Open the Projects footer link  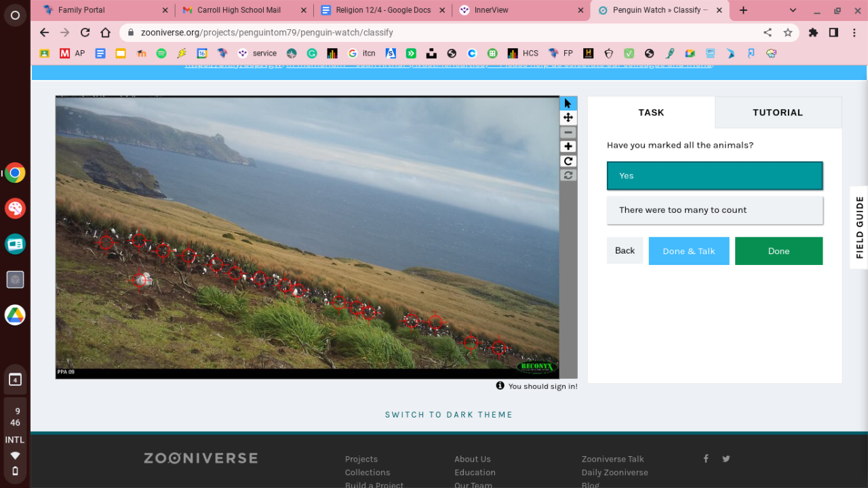tap(361, 459)
